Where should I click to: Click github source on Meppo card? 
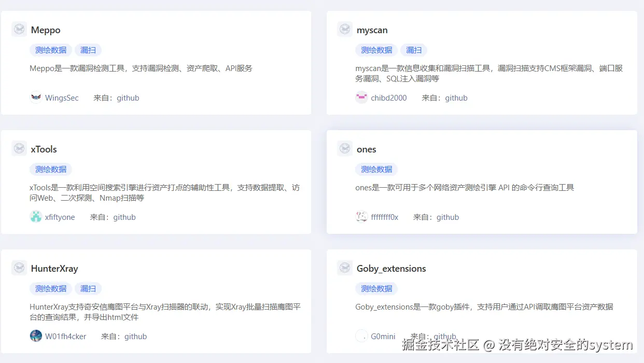(x=128, y=98)
